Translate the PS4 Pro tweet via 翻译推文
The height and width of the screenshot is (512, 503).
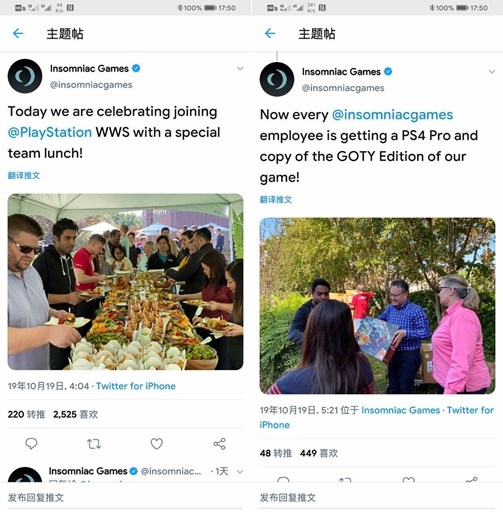276,199
